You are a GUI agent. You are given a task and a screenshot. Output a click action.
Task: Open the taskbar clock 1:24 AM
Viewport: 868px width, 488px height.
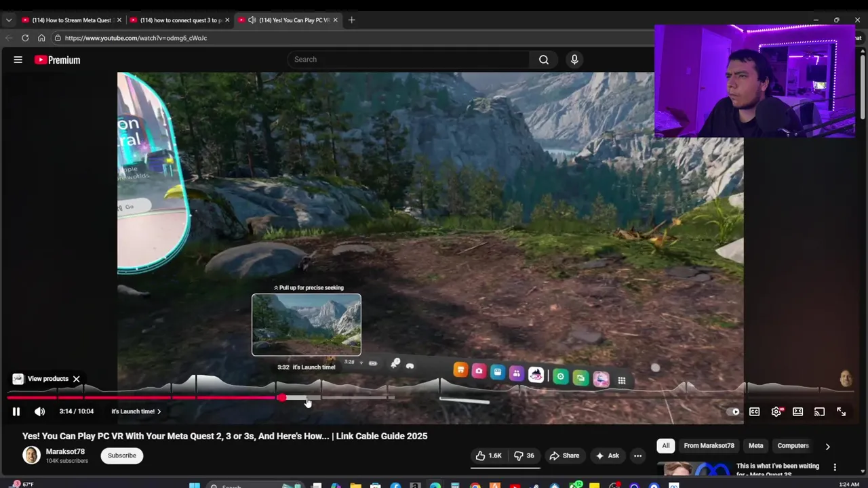point(849,485)
